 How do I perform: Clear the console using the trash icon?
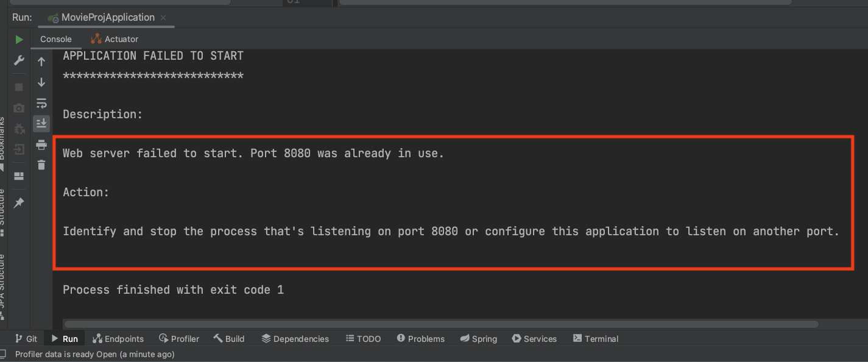(41, 164)
